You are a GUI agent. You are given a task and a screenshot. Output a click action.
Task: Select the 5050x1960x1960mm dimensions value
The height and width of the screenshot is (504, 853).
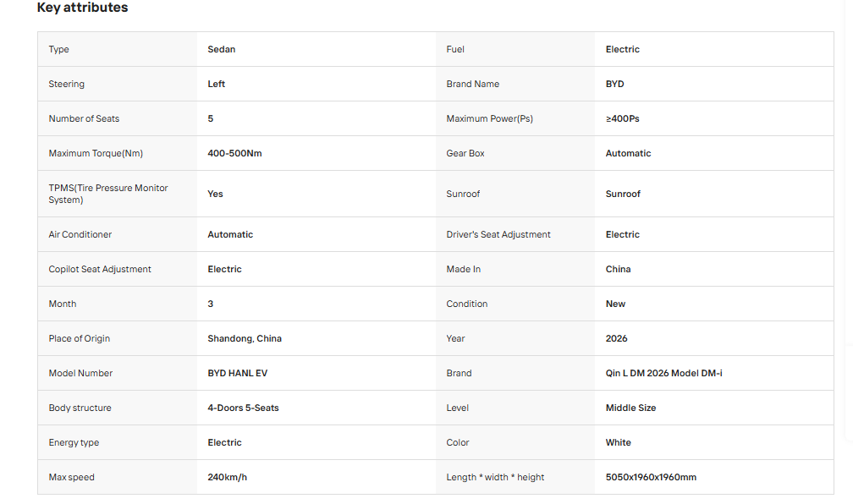tap(651, 477)
